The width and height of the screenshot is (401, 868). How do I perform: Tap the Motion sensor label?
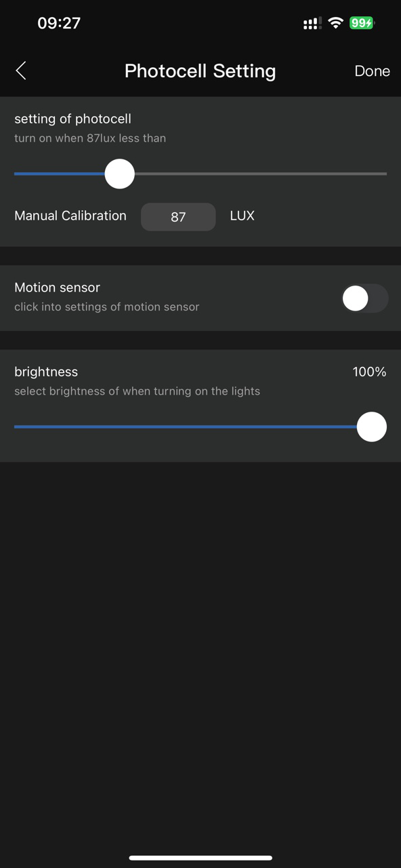pyautogui.click(x=57, y=288)
